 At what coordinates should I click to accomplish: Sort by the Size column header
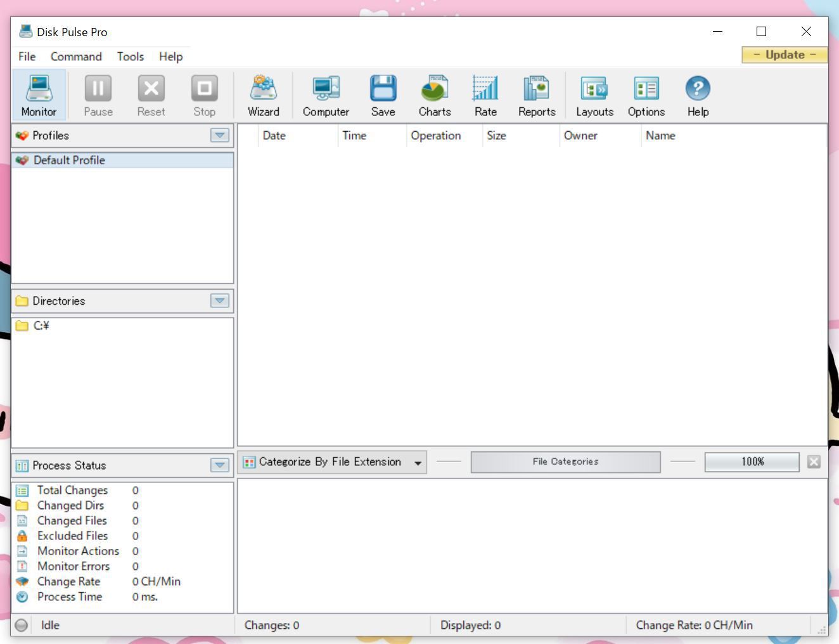point(521,136)
